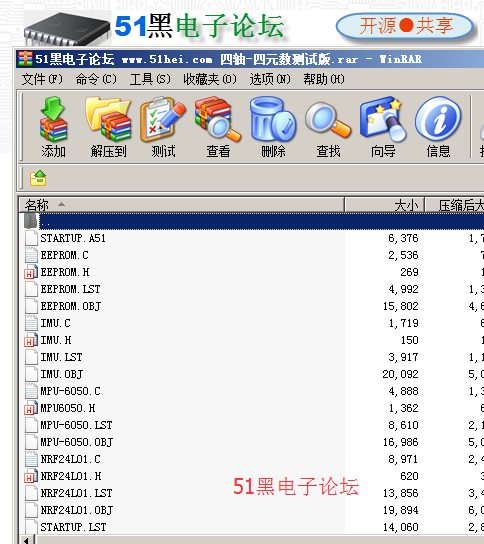The height and width of the screenshot is (544, 484).
Task: Click the size value 620
Action: pos(409,476)
